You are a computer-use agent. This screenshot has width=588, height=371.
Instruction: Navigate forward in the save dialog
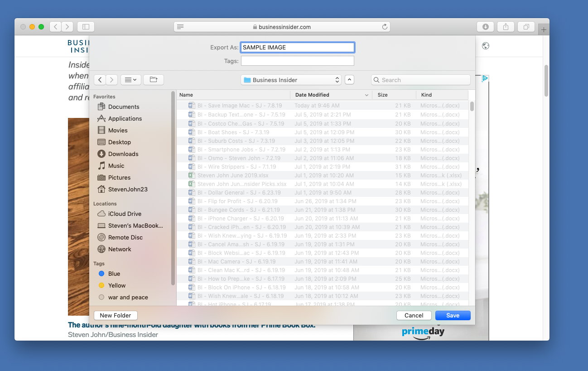click(x=112, y=80)
